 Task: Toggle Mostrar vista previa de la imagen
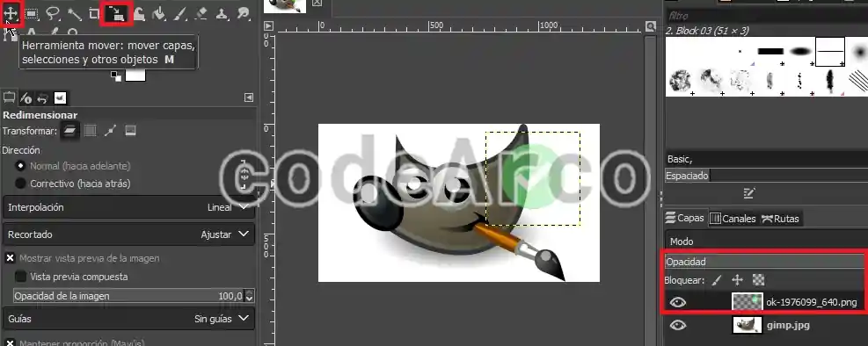pyautogui.click(x=10, y=258)
